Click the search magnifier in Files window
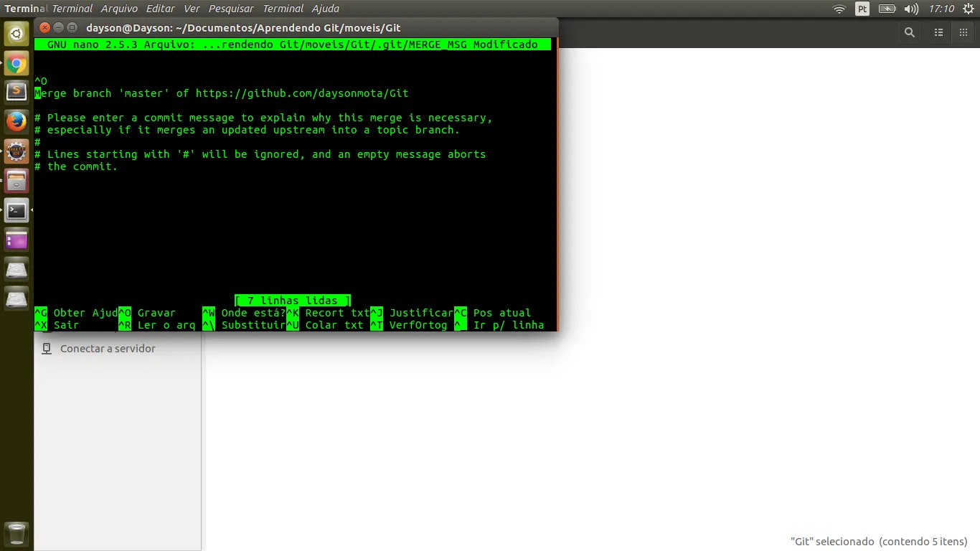Screen dimensions: 980x551 pos(910,32)
